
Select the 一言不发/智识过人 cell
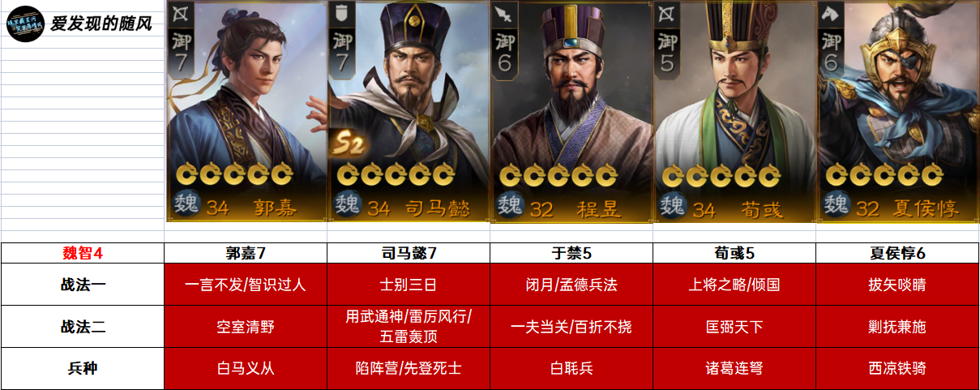(x=246, y=285)
